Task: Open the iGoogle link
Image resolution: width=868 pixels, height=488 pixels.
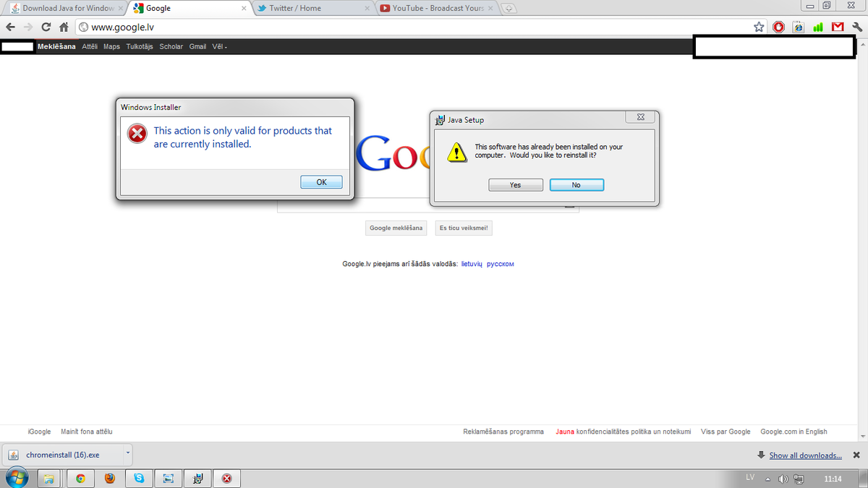Action: click(x=39, y=432)
